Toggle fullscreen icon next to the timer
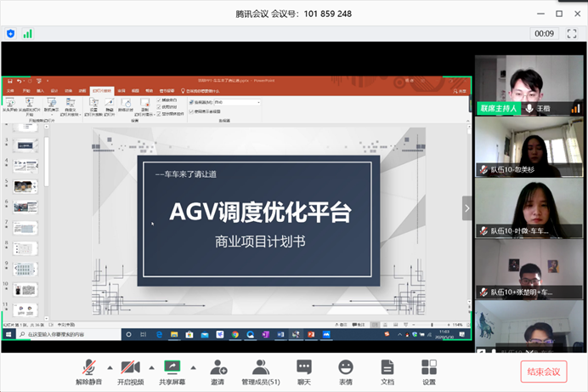The height and width of the screenshot is (392, 588). tap(573, 33)
